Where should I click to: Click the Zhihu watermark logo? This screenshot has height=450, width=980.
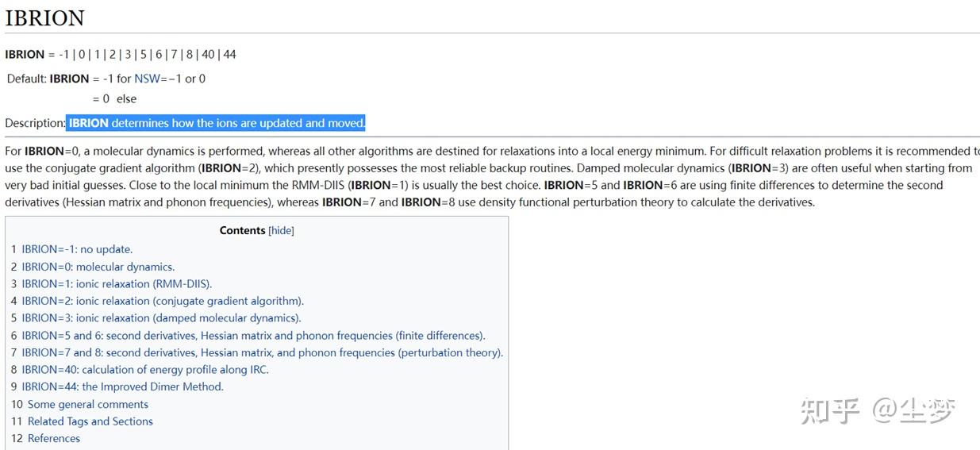(x=877, y=410)
